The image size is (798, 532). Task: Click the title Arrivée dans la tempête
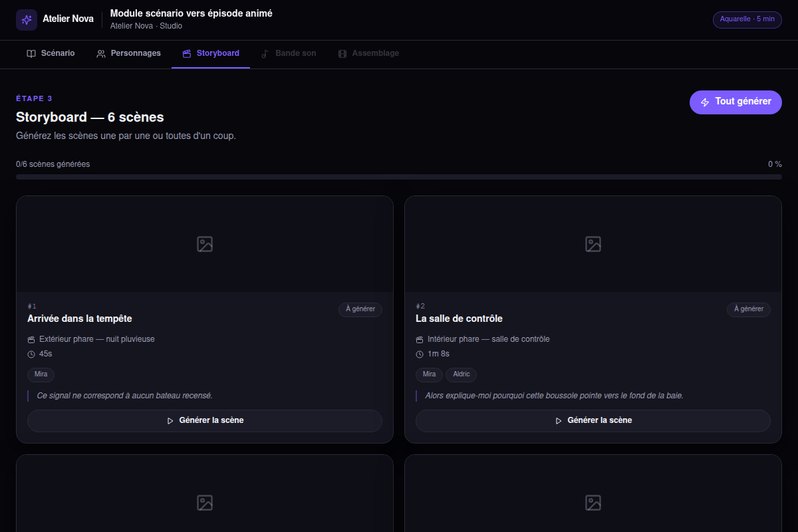click(80, 319)
